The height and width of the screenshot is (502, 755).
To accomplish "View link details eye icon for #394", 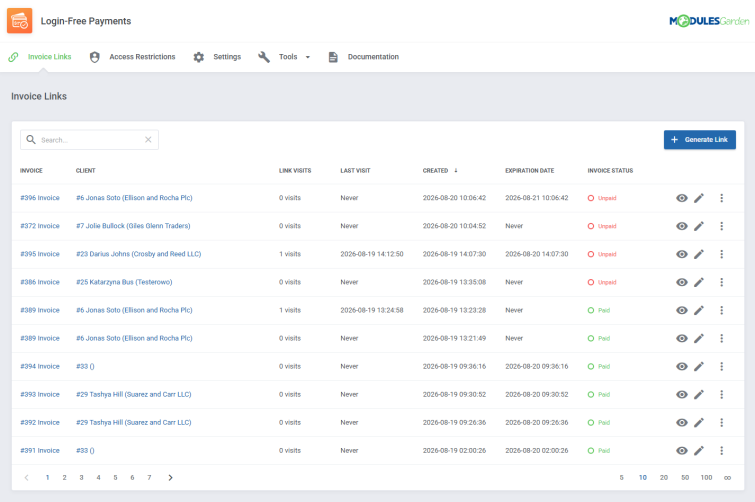I will (x=682, y=366).
